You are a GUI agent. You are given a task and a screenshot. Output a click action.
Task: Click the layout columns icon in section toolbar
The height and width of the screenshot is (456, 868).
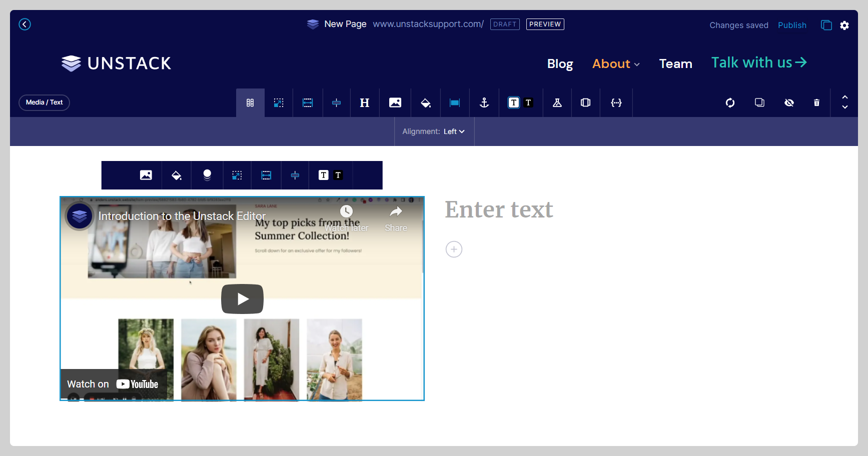(x=250, y=102)
